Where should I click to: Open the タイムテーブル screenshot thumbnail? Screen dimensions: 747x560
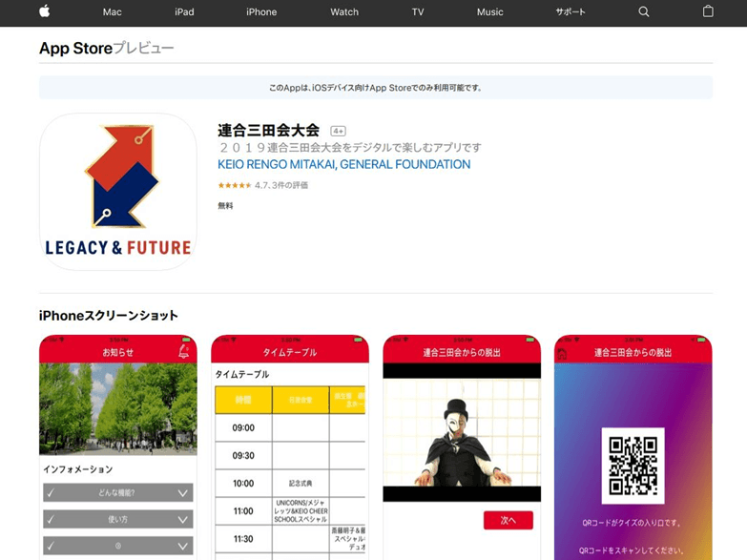pyautogui.click(x=290, y=447)
